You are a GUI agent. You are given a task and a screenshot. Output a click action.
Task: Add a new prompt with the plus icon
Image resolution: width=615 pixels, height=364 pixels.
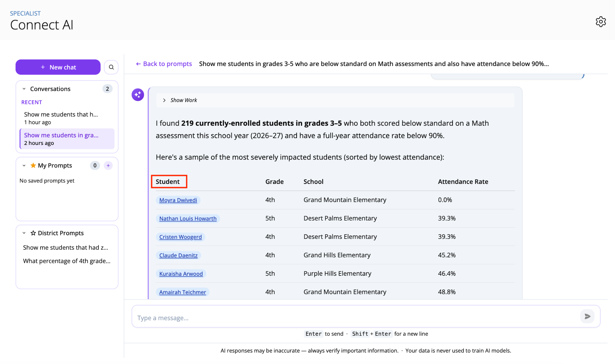(x=108, y=165)
